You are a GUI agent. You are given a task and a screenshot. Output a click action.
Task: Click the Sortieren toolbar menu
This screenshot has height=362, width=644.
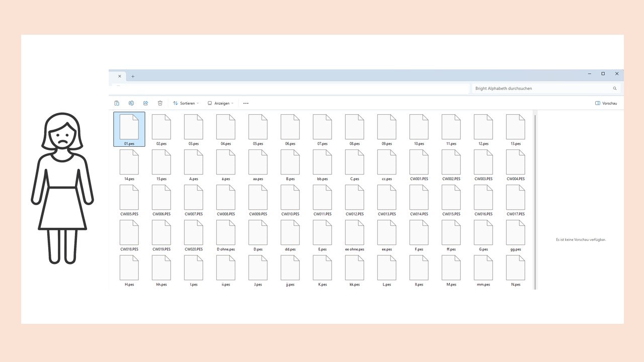click(186, 103)
